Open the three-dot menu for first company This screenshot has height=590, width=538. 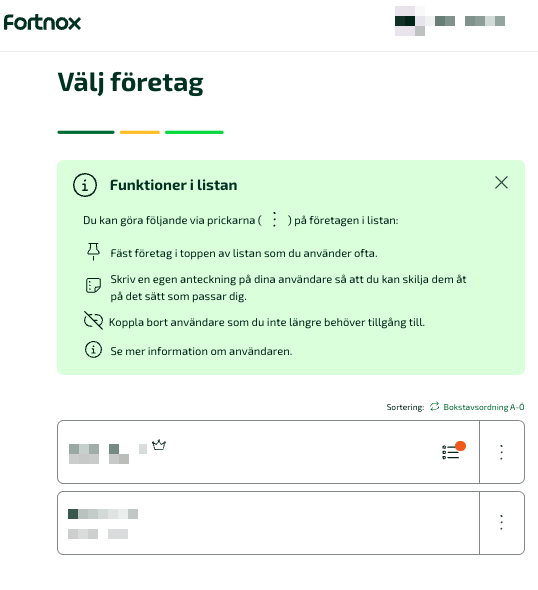pyautogui.click(x=502, y=452)
